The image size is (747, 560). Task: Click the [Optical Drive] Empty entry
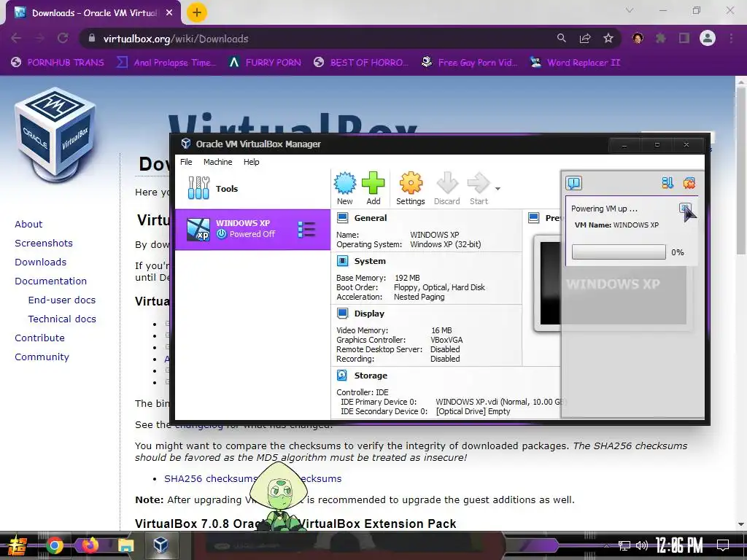click(473, 411)
